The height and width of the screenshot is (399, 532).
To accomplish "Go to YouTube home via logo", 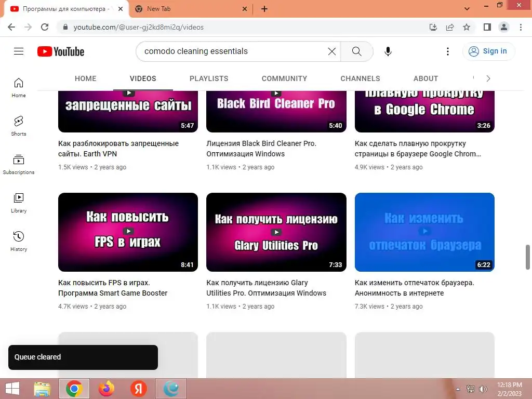I will tap(61, 51).
